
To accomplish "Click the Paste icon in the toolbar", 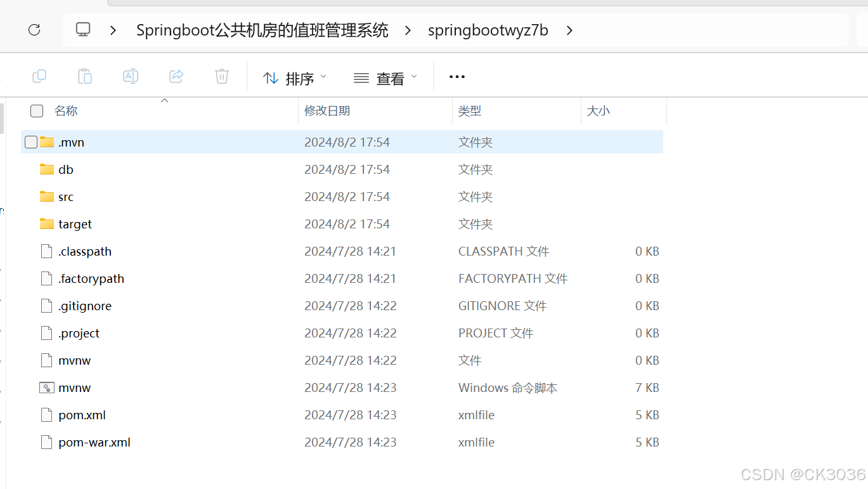I will coord(85,75).
